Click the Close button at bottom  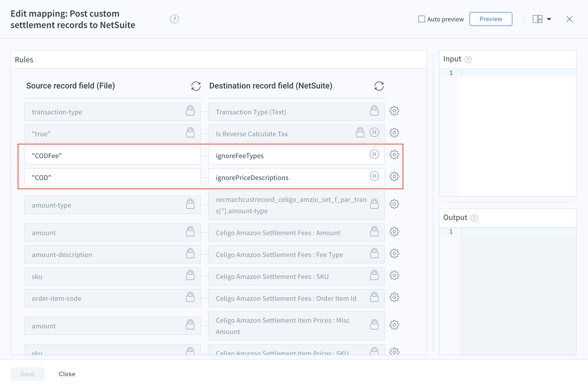pos(67,374)
